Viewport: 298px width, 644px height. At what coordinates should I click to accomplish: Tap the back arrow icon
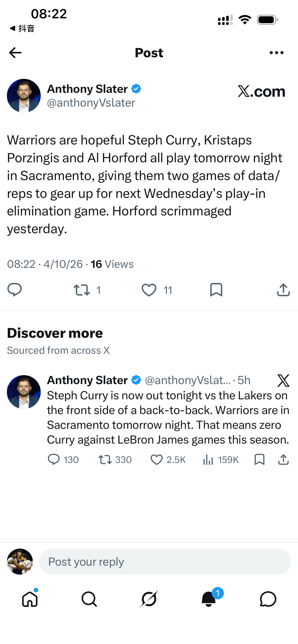15,53
